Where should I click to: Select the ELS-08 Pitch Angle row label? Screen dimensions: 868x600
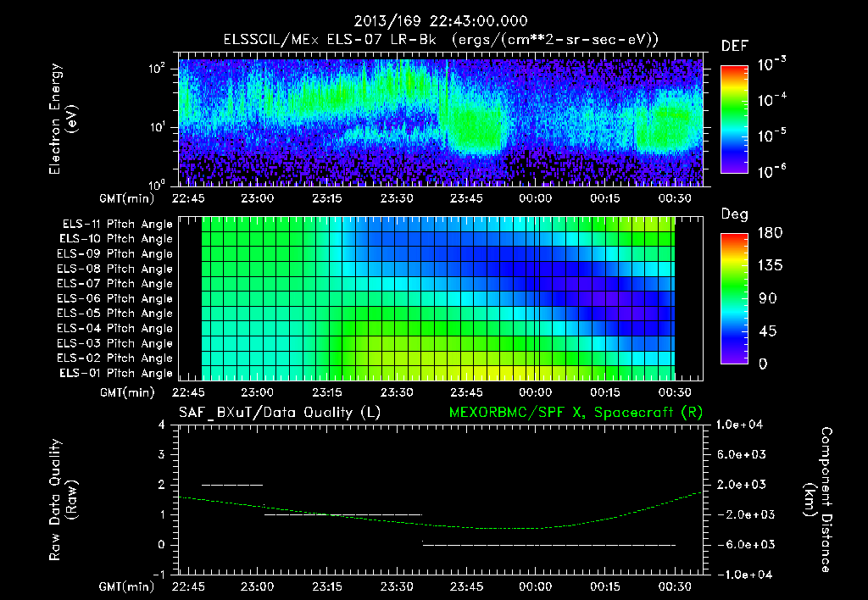[x=115, y=269]
